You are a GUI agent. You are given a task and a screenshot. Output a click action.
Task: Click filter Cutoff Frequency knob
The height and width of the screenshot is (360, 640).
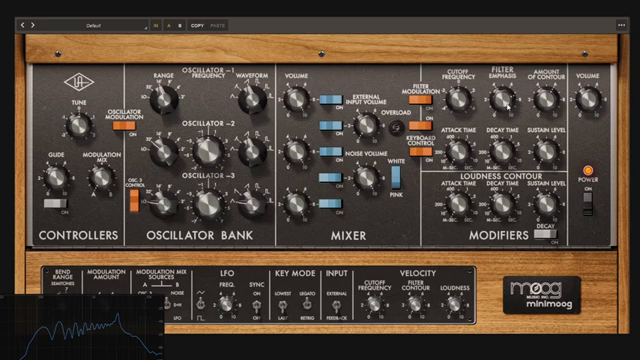pos(458,99)
